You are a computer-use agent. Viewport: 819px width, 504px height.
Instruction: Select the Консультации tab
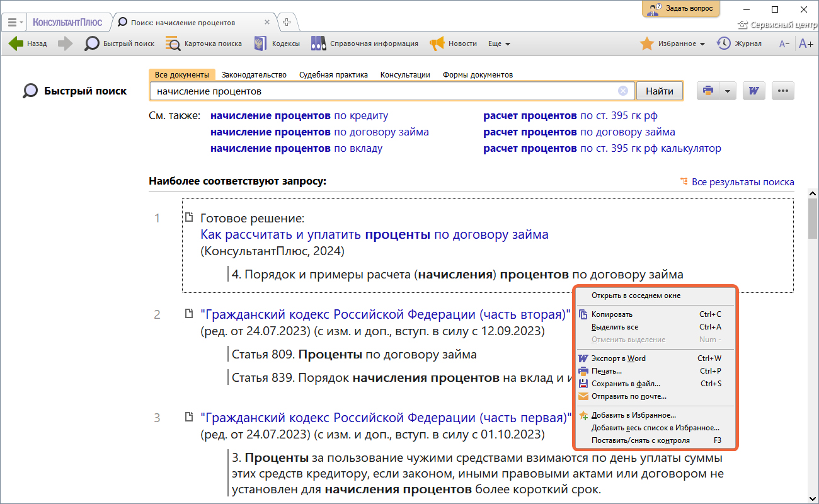pyautogui.click(x=405, y=74)
